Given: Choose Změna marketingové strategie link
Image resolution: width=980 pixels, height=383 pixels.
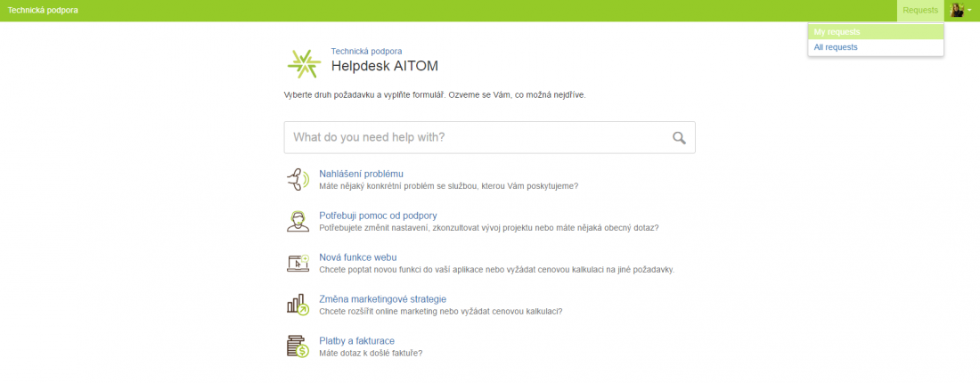Looking at the screenshot, I should pos(382,299).
